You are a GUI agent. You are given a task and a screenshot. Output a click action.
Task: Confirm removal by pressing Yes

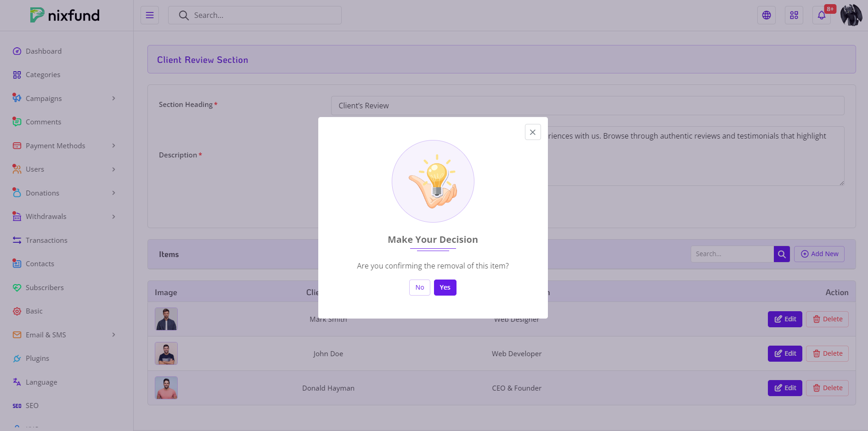(445, 288)
